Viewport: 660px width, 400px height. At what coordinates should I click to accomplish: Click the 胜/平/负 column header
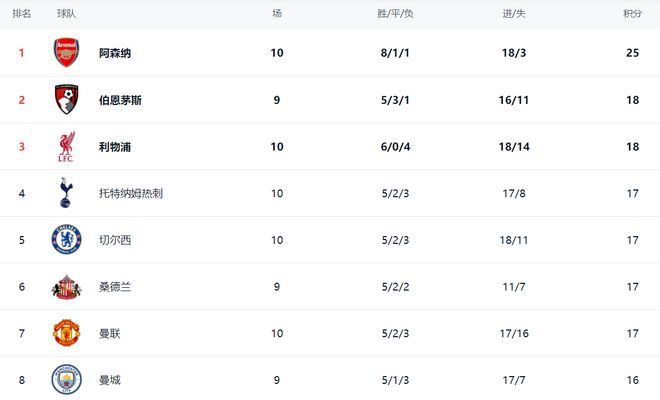(395, 14)
